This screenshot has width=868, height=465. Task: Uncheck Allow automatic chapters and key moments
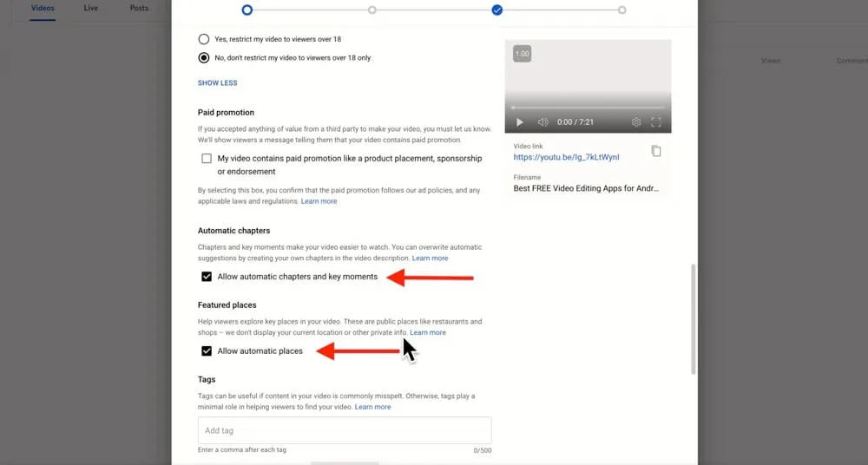[x=207, y=277]
